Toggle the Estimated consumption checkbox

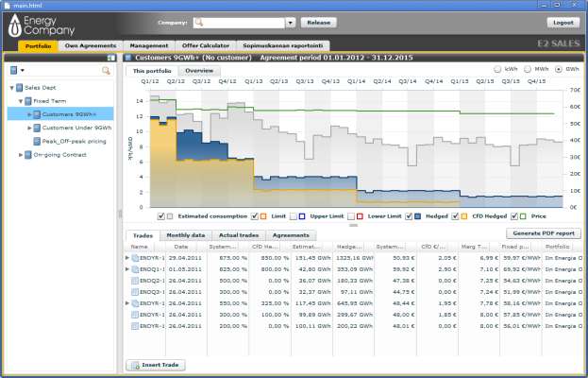pyautogui.click(x=161, y=216)
